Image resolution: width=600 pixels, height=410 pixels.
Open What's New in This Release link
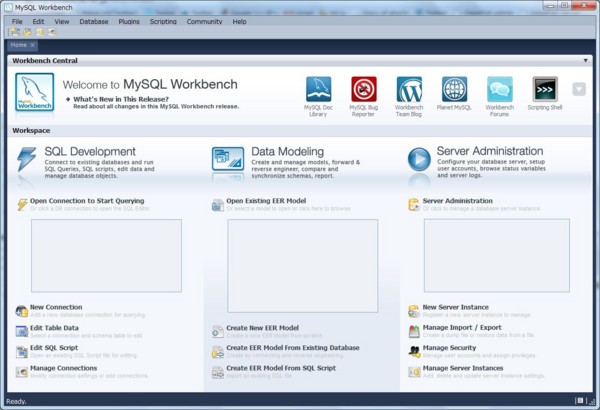pos(121,99)
